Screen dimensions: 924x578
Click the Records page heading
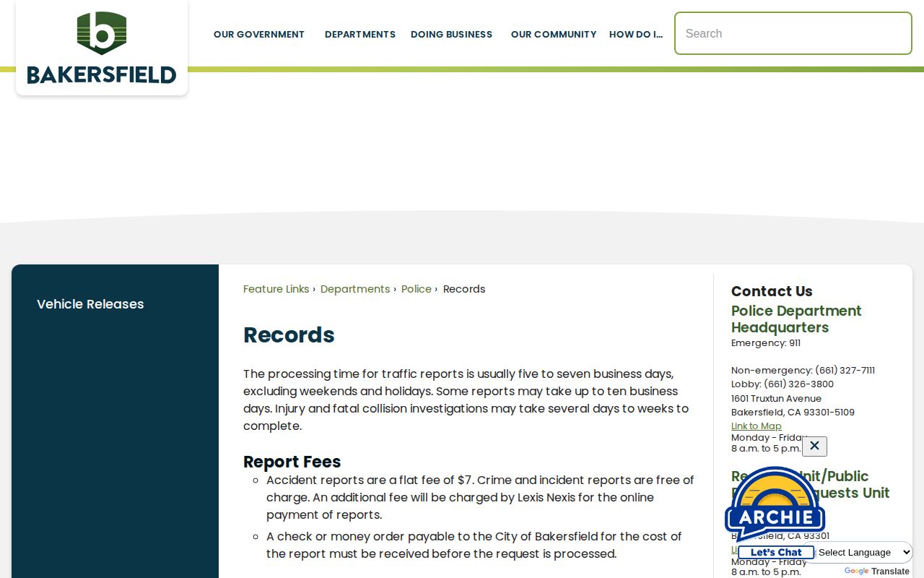(289, 335)
